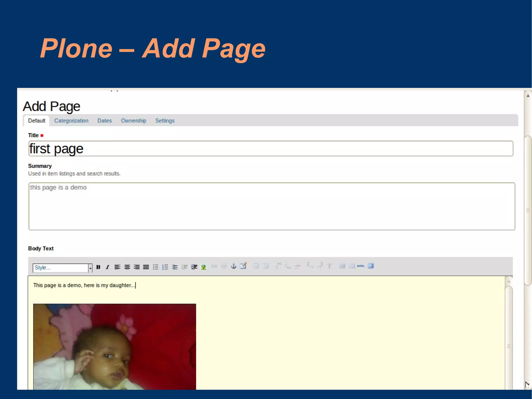Image resolution: width=532 pixels, height=399 pixels.
Task: Toggle bold formatting in editor toolbar
Action: [x=98, y=267]
